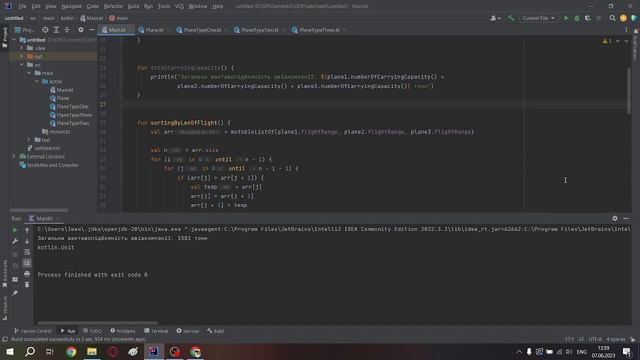The image size is (640, 360).
Task: Toggle the Project side tool button
Action: 4,38
